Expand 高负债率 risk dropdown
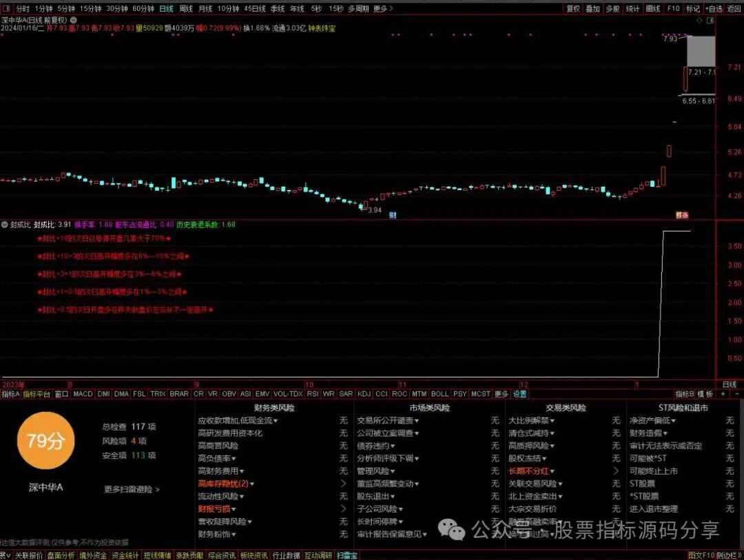 pyautogui.click(x=217, y=459)
